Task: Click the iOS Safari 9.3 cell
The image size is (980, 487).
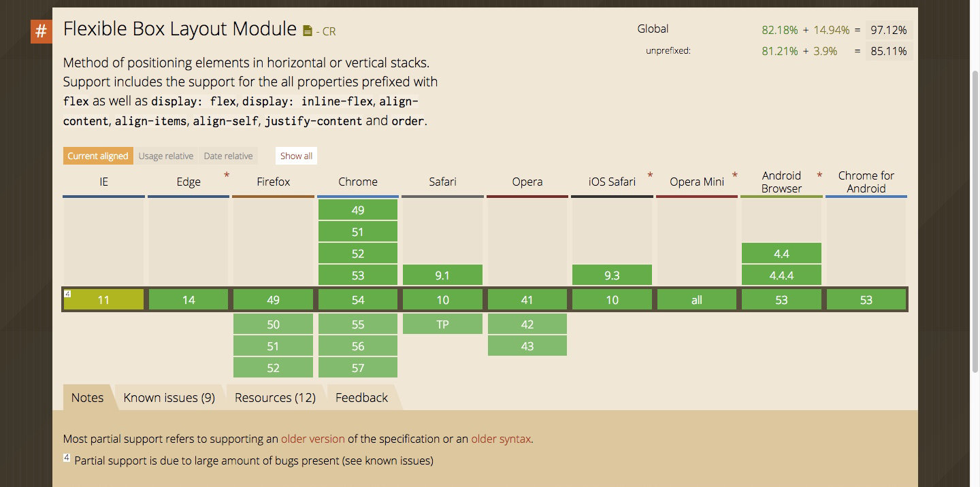Action: tap(612, 275)
